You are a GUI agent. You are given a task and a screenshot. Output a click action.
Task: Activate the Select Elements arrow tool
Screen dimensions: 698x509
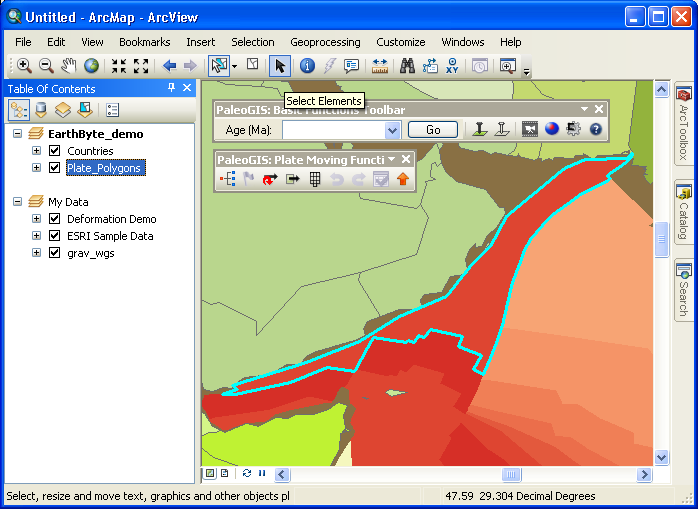click(280, 66)
